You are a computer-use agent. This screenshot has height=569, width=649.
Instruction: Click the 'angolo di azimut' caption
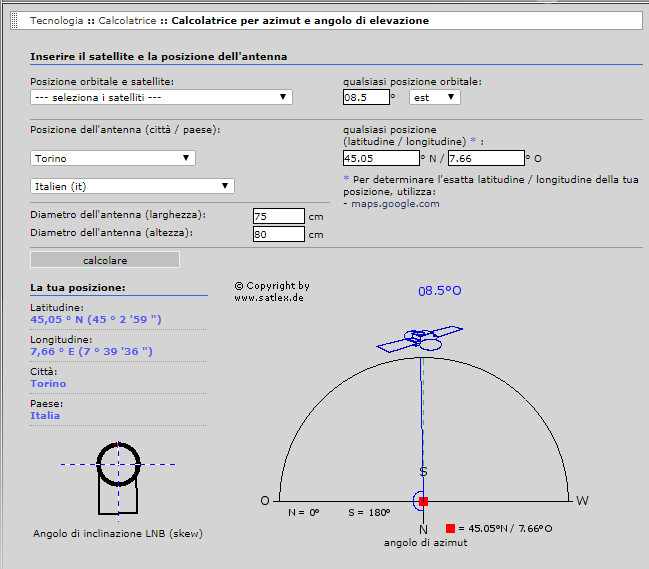(425, 543)
